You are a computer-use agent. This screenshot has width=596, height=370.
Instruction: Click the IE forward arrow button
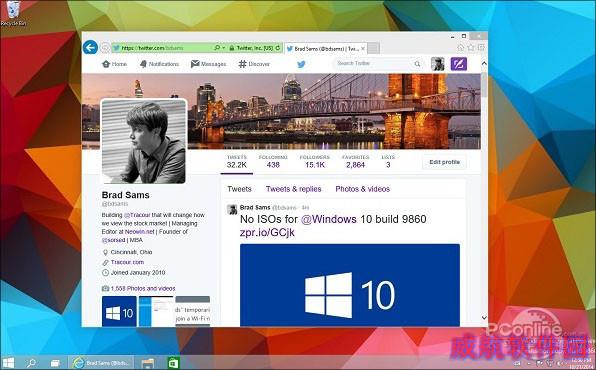pos(105,48)
